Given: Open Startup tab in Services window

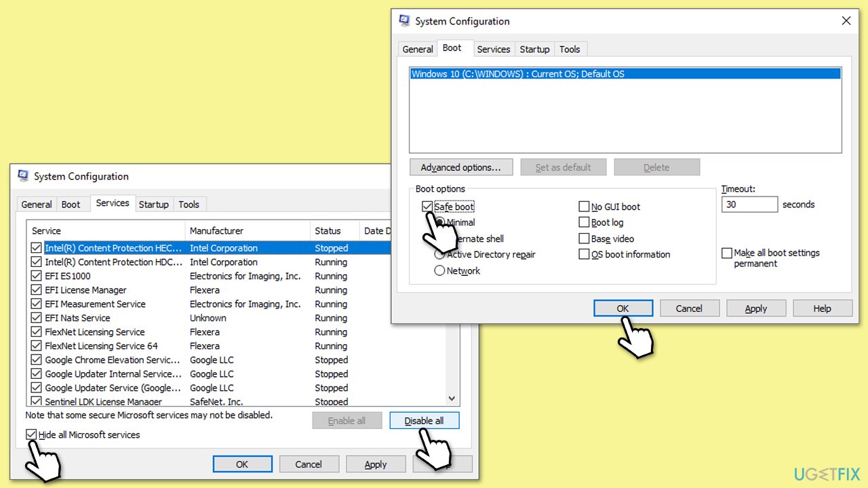Looking at the screenshot, I should (x=154, y=205).
